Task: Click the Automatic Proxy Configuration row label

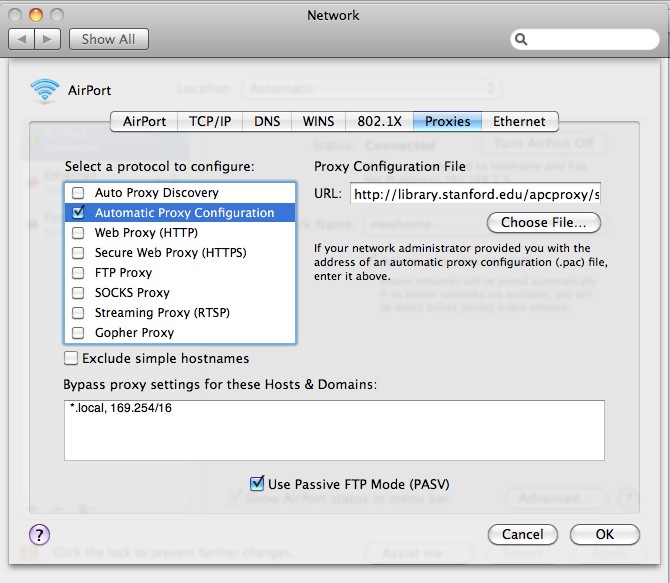Action: [184, 212]
